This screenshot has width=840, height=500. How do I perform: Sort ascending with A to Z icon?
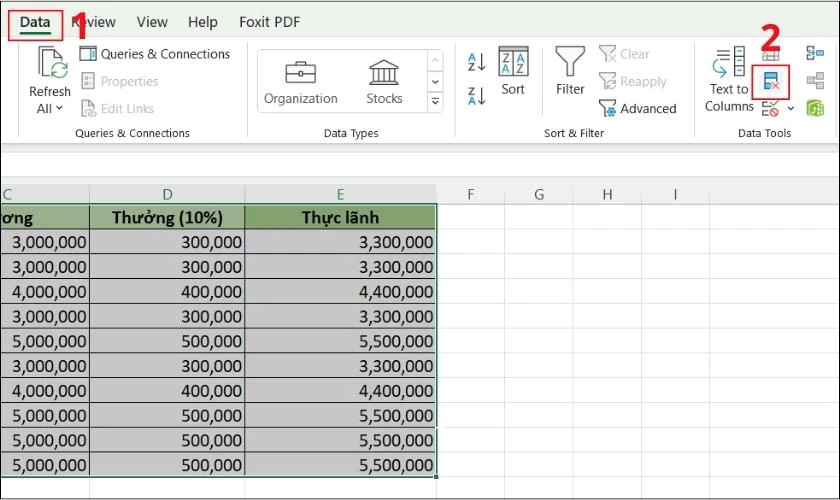[x=476, y=63]
